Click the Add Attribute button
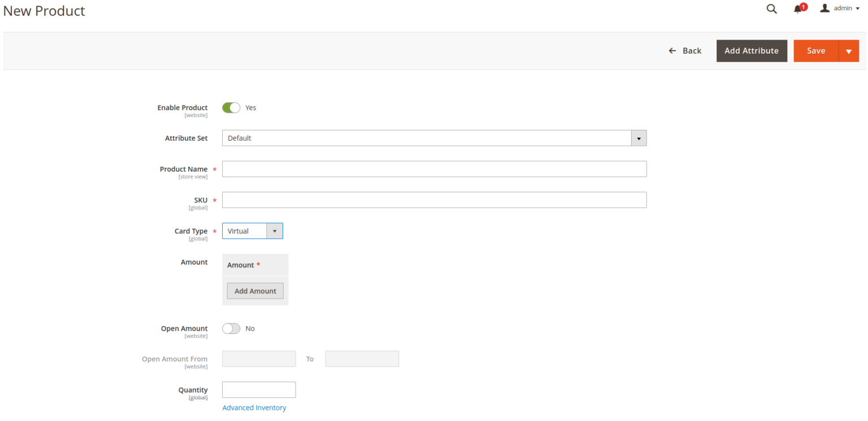Screen dimensions: 868x421 (752, 51)
